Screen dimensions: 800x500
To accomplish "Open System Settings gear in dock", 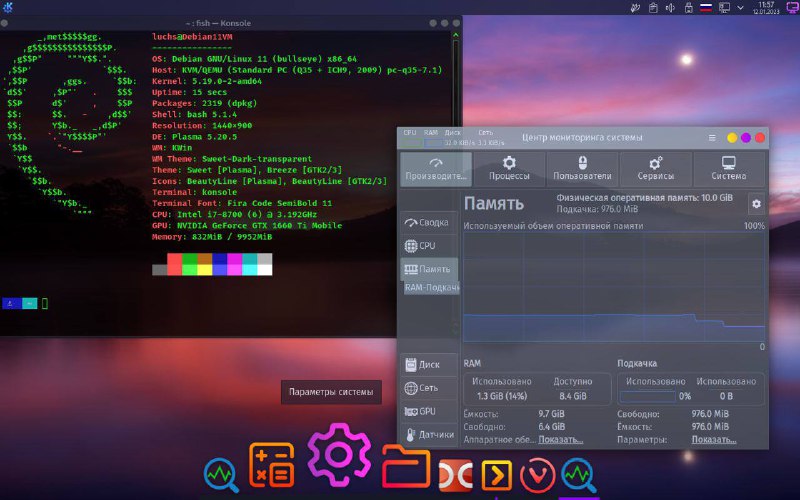I will 339,454.
